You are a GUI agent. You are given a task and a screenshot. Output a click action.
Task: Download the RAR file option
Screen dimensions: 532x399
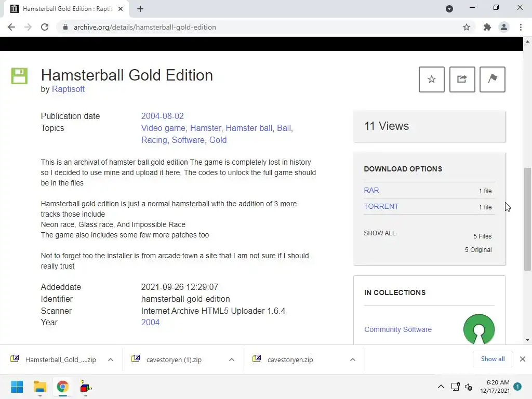point(371,190)
